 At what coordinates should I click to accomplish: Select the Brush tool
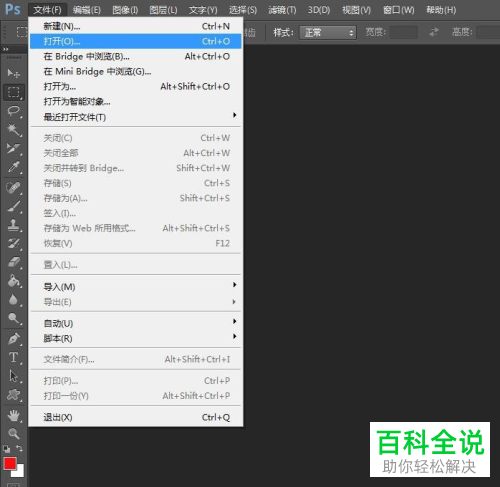pos(13,206)
